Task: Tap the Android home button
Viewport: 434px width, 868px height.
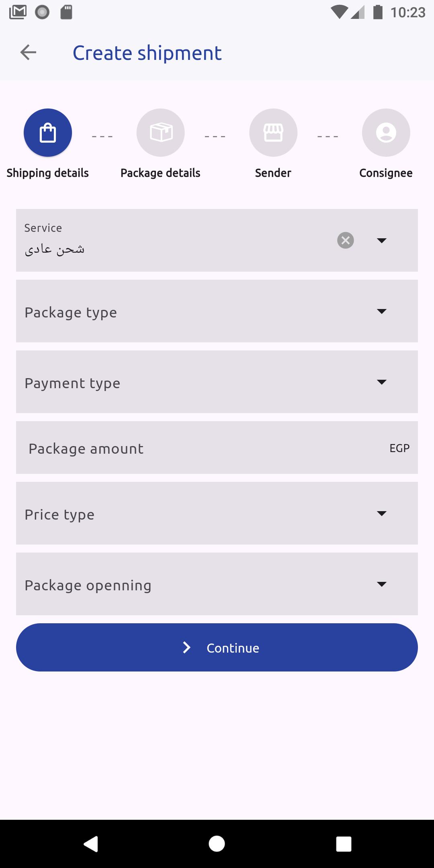Action: point(217,843)
